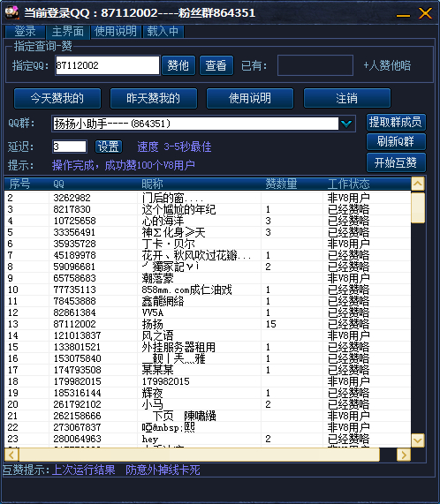Close the window with the orange X
The width and height of the screenshot is (440, 504).
point(425,13)
